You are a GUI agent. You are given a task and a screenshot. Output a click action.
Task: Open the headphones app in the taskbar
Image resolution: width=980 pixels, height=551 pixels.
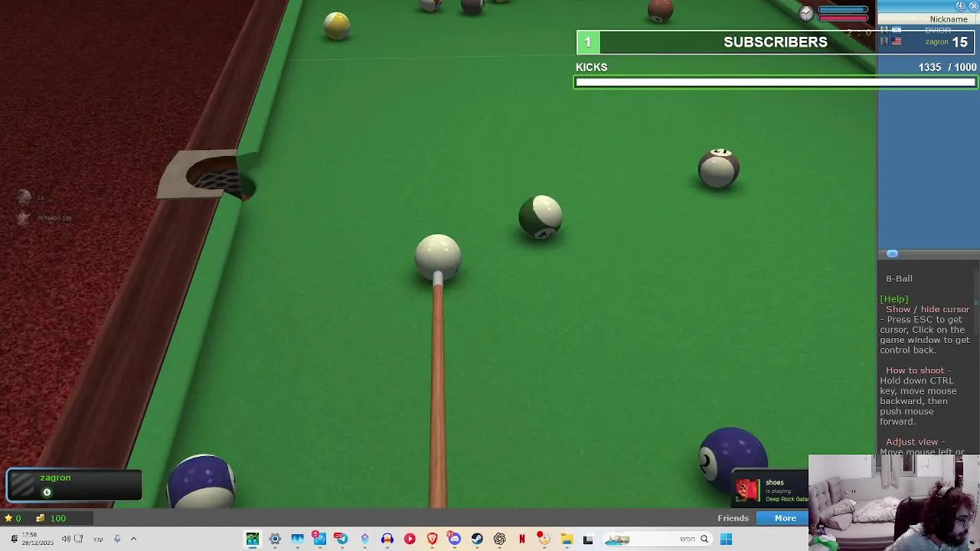387,540
